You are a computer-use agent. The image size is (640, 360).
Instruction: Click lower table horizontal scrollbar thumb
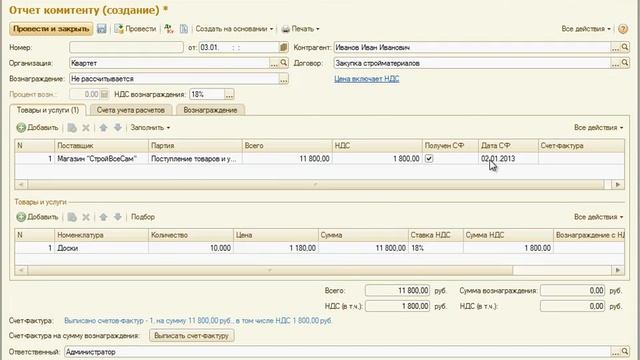tap(270, 270)
